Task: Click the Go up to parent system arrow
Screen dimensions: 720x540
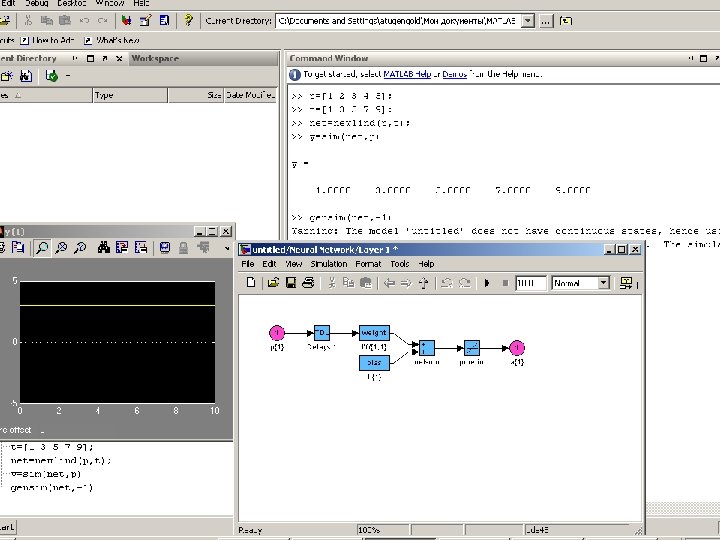Action: click(x=423, y=283)
